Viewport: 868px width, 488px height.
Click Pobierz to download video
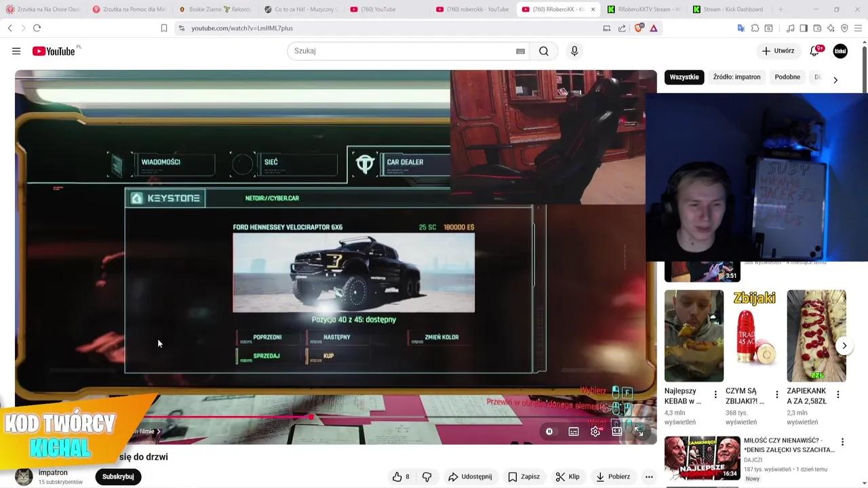[x=613, y=476]
